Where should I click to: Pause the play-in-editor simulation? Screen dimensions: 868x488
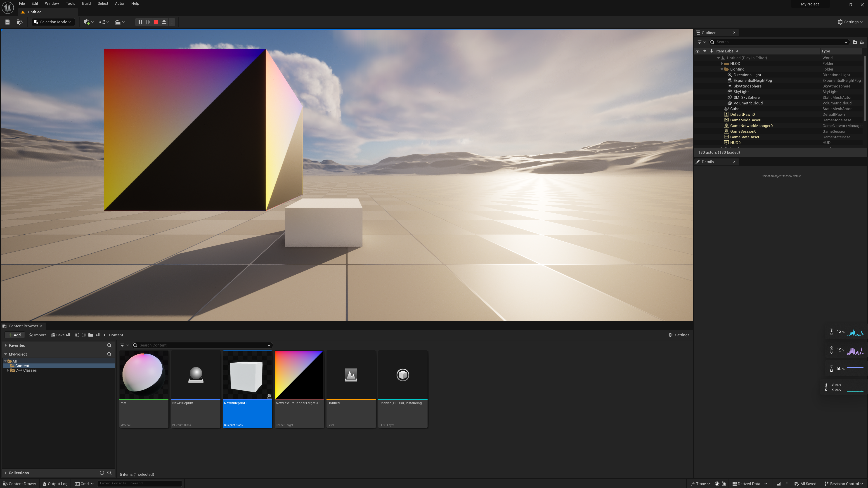140,22
